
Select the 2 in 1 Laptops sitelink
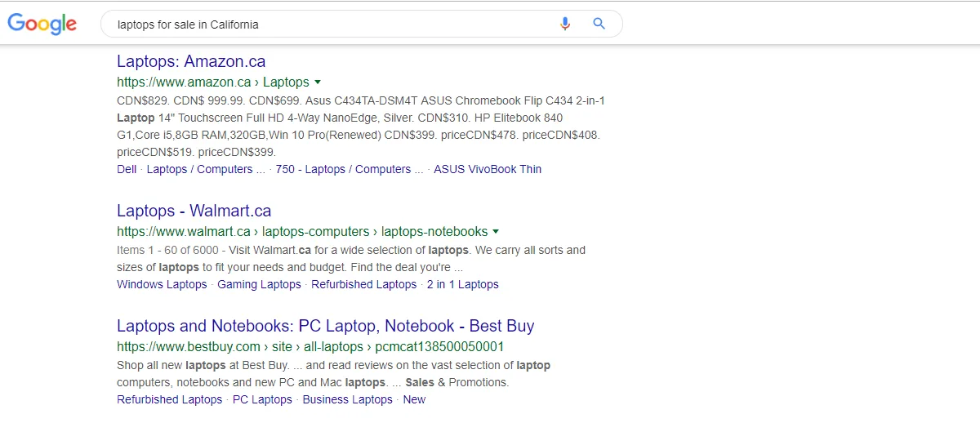click(x=462, y=284)
